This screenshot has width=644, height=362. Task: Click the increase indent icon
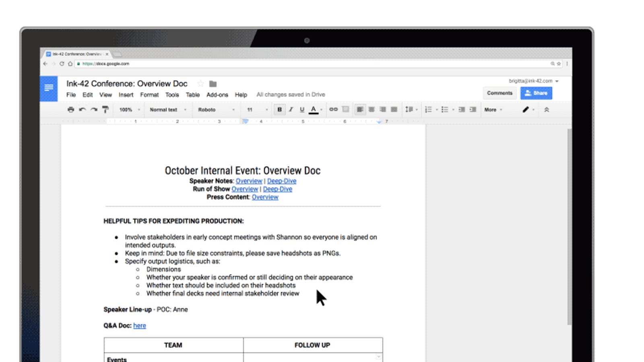(x=473, y=109)
